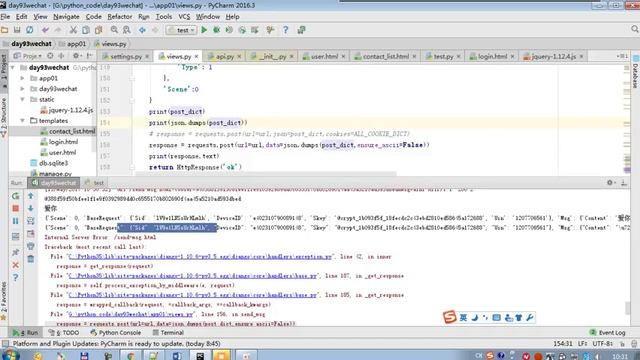Collapse the templates folder
The image size is (640, 360).
pyautogui.click(x=22, y=120)
